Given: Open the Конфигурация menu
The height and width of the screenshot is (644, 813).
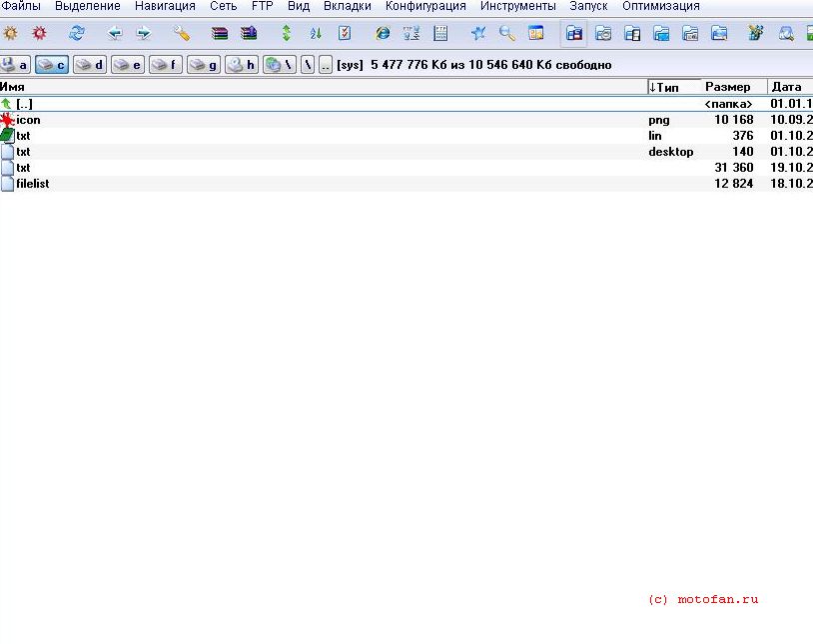Looking at the screenshot, I should 425,6.
